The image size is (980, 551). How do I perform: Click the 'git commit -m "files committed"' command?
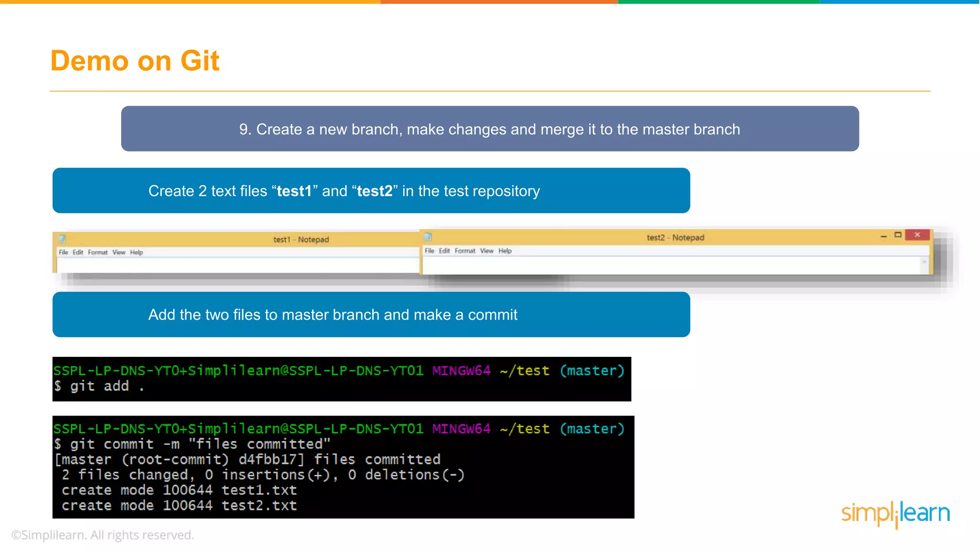(192, 444)
